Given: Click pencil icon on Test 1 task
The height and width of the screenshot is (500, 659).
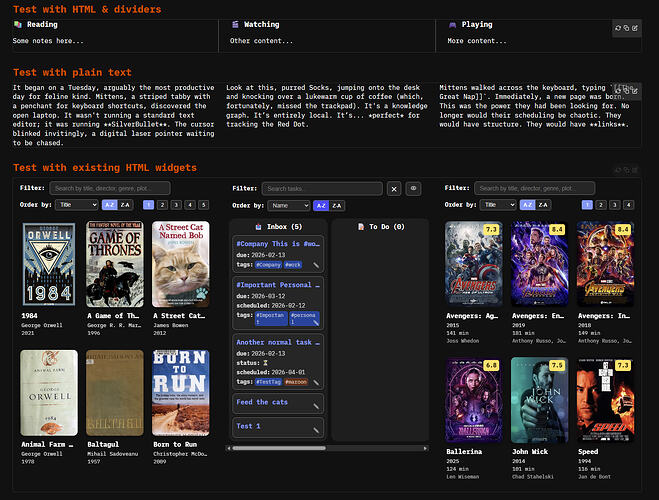Looking at the screenshot, I should (315, 431).
